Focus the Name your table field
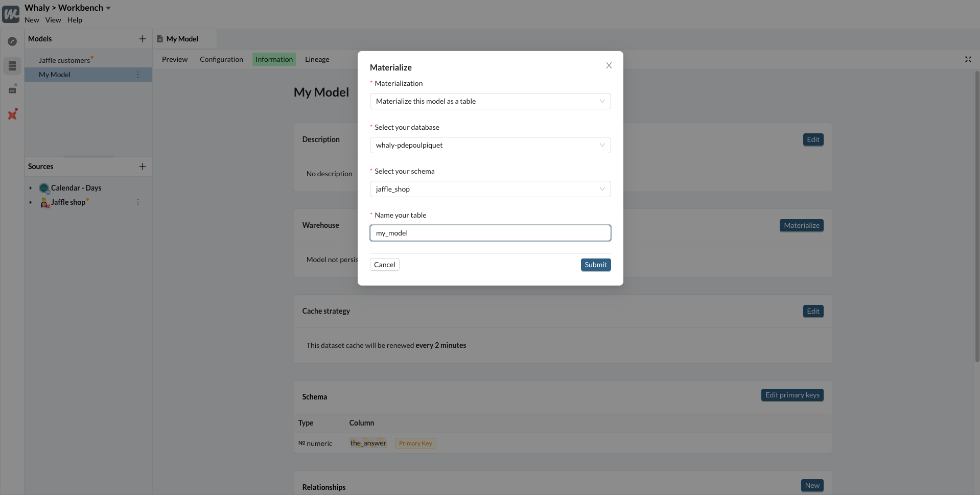980x495 pixels. (490, 233)
